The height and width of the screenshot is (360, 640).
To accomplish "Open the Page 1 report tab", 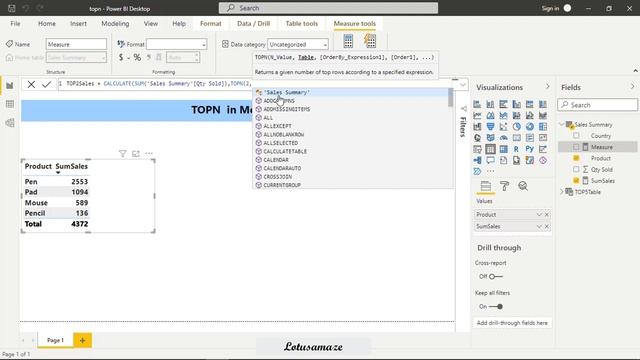I will (x=55, y=340).
